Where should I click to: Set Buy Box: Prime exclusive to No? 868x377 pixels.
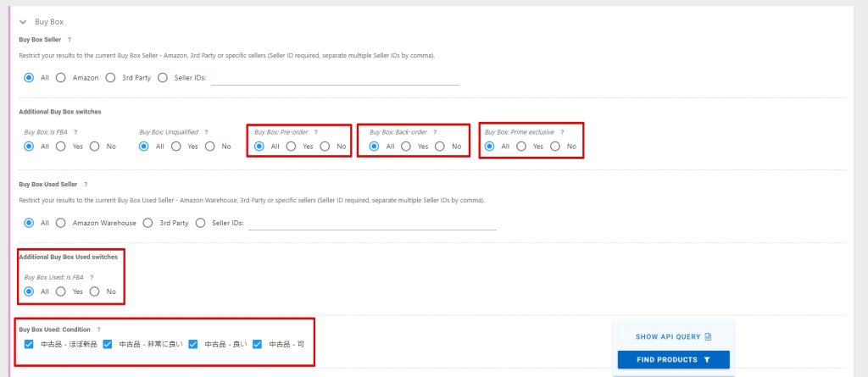(x=555, y=147)
